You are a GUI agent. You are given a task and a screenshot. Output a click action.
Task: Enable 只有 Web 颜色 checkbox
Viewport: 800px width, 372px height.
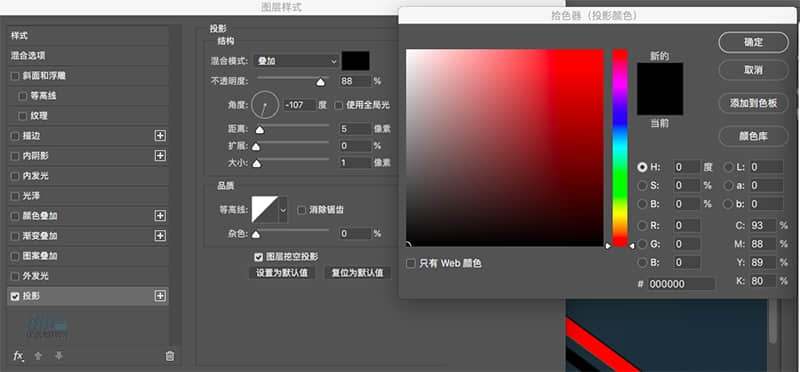[411, 264]
